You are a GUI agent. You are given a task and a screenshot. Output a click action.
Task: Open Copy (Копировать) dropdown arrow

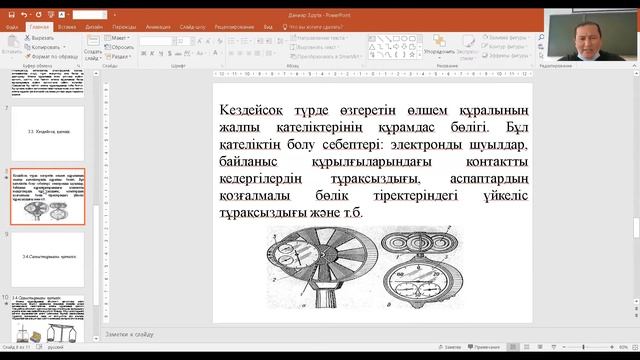[x=64, y=47]
